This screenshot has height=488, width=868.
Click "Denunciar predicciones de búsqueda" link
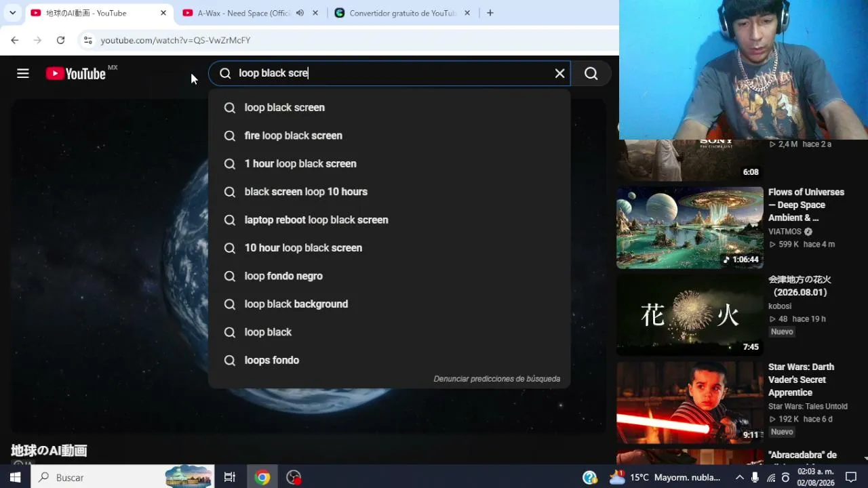point(496,379)
